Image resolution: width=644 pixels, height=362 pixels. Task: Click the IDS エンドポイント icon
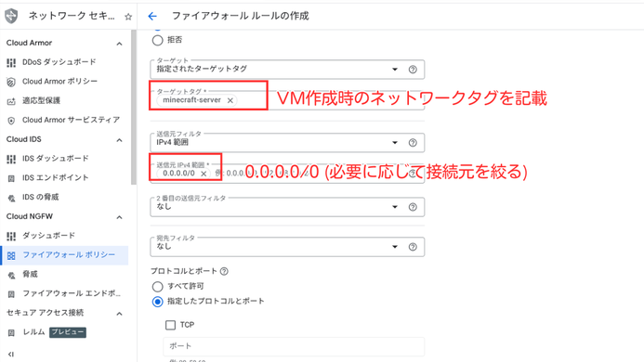pyautogui.click(x=11, y=178)
